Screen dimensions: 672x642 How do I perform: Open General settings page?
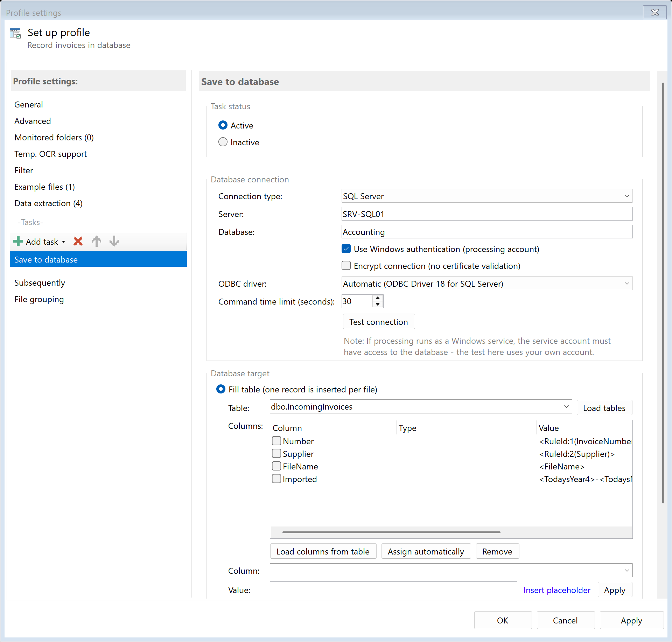[x=29, y=105]
